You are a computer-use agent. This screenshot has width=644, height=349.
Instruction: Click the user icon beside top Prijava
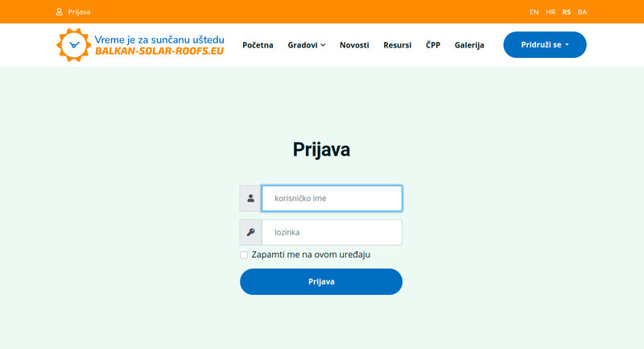pos(59,12)
